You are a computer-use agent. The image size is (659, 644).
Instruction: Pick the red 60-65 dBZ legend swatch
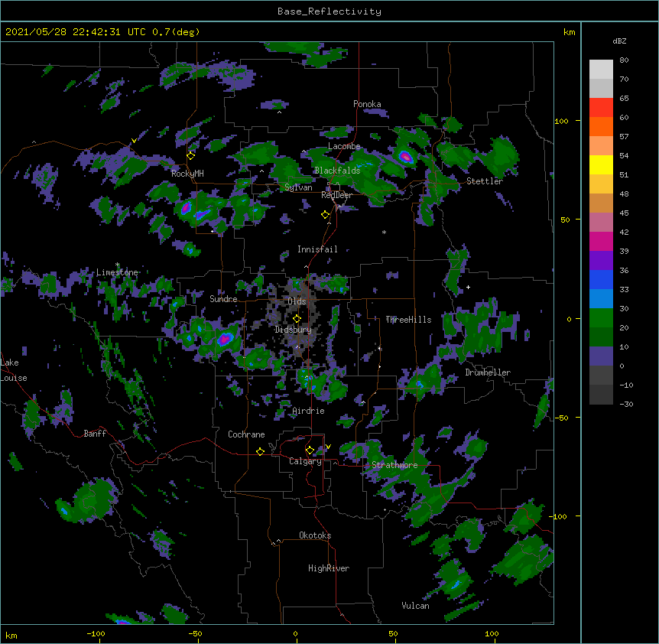[x=601, y=108]
